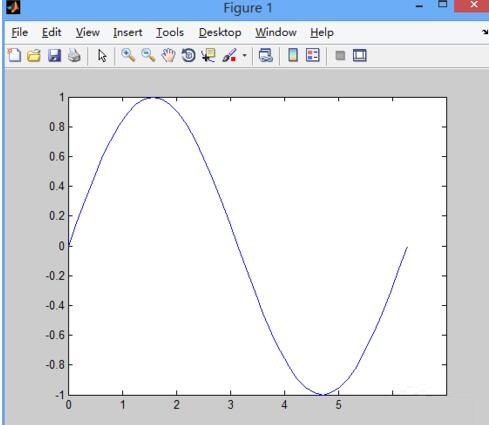The image size is (489, 425).
Task: Click the Hide Plot Tools icon
Action: [340, 55]
